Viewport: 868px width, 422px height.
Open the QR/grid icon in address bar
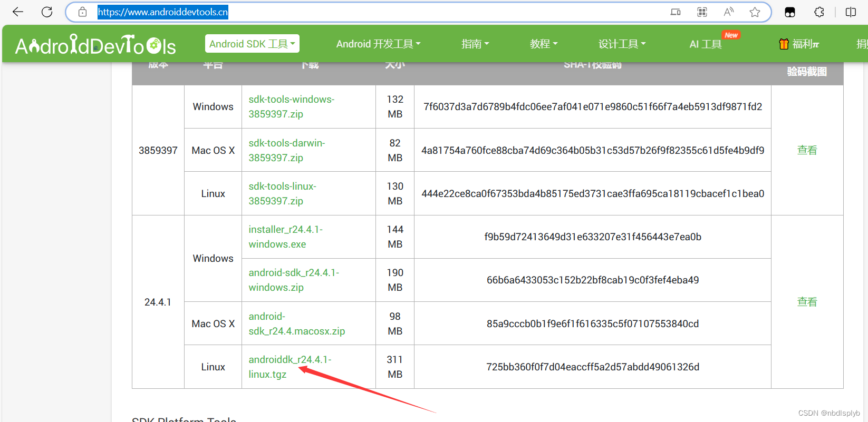point(702,12)
